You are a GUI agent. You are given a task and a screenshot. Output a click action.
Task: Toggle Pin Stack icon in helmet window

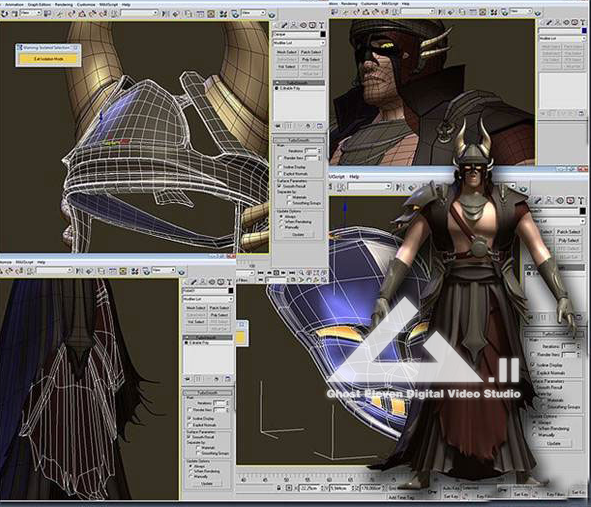coord(278,126)
